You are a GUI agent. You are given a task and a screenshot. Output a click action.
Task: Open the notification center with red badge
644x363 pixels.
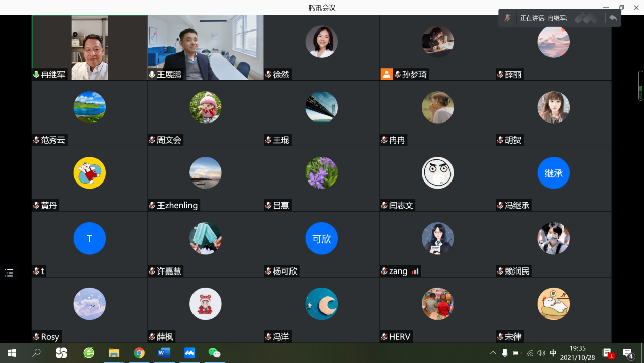click(608, 353)
